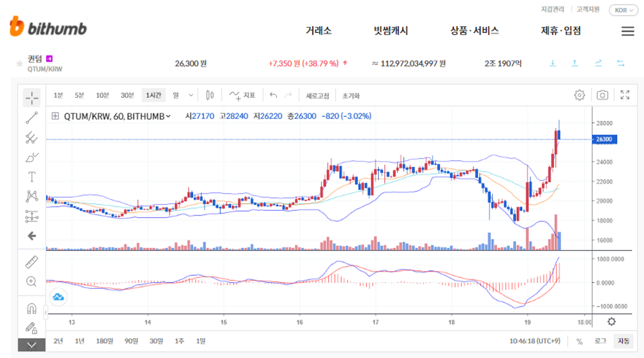
Task: Select the 일 daily interval
Action: pos(176,95)
